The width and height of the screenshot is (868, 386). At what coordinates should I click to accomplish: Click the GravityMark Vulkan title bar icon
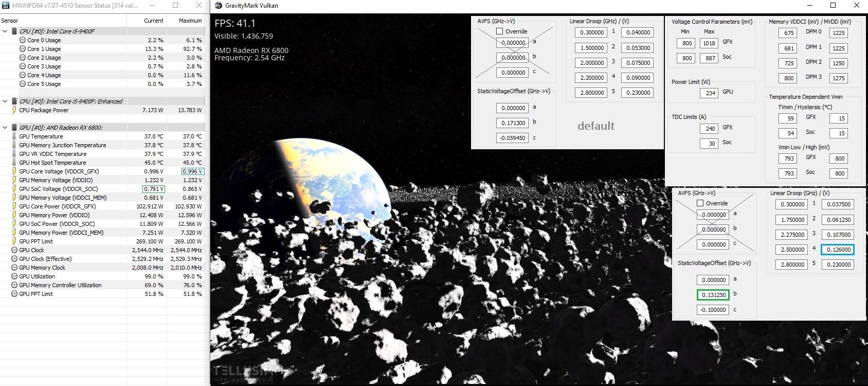[218, 6]
